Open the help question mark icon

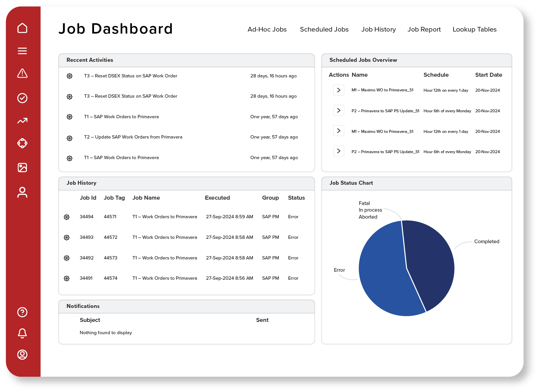click(22, 312)
